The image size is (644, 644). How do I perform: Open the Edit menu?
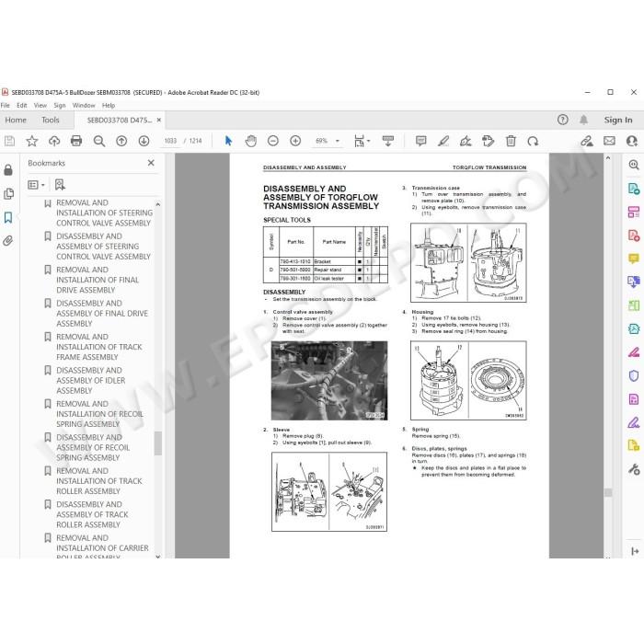(22, 106)
